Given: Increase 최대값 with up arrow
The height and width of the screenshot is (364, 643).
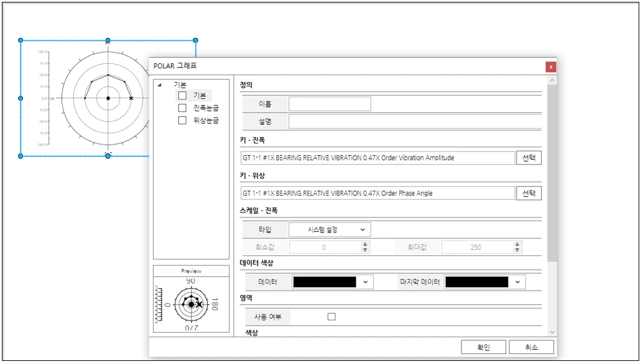Looking at the screenshot, I should [517, 244].
